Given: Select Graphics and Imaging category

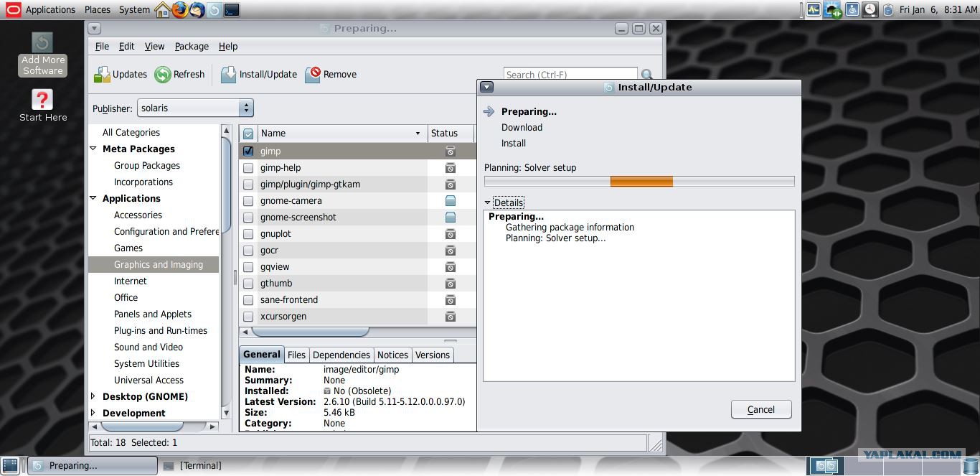Looking at the screenshot, I should click(x=154, y=265).
